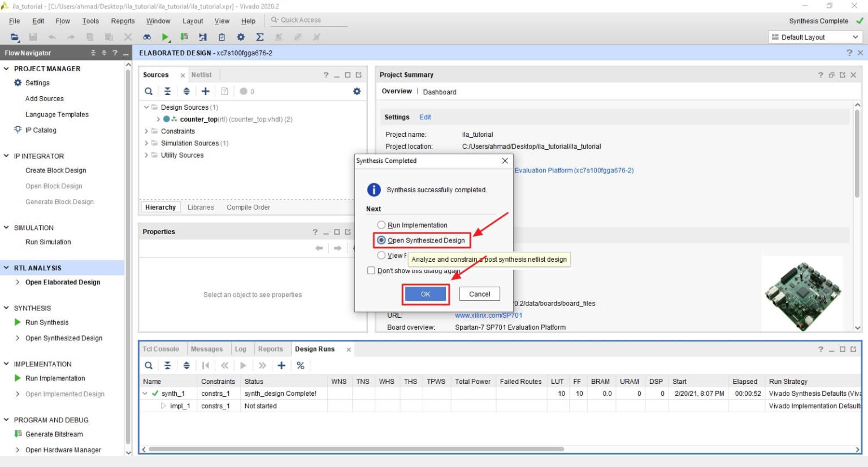
Task: Click search icon in Design Runs panel
Action: [x=148, y=366]
